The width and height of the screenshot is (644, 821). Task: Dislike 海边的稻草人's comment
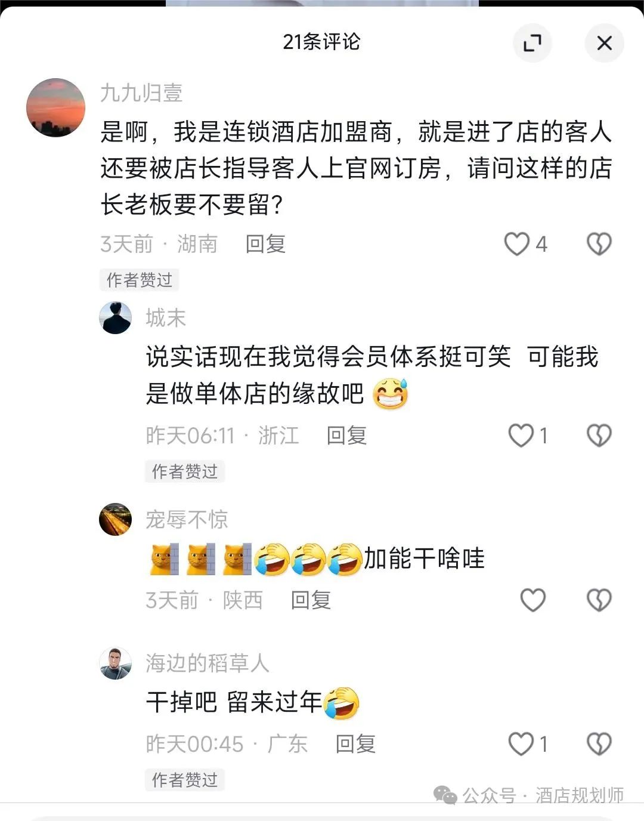point(599,744)
